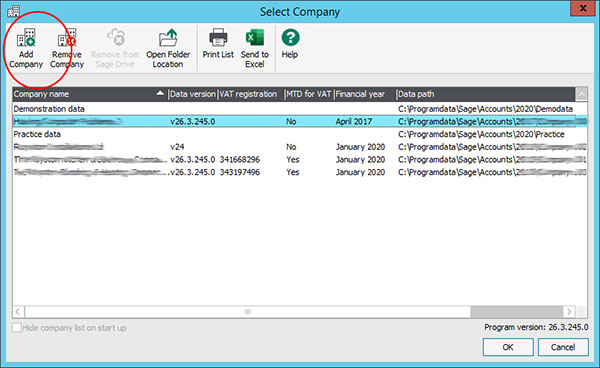Click the horizontal scrollbar's left arrow
Image resolution: width=600 pixels, height=368 pixels.
click(18, 312)
